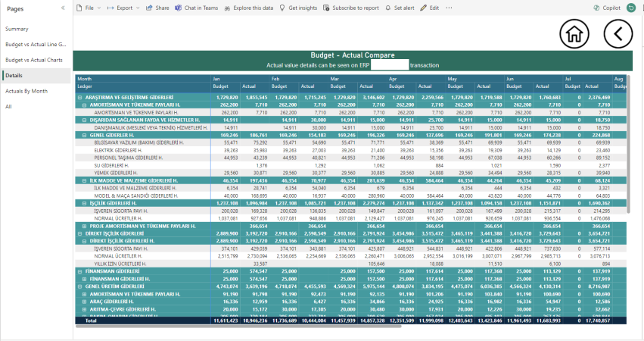
Task: Open Chat in Teams
Action: (197, 8)
